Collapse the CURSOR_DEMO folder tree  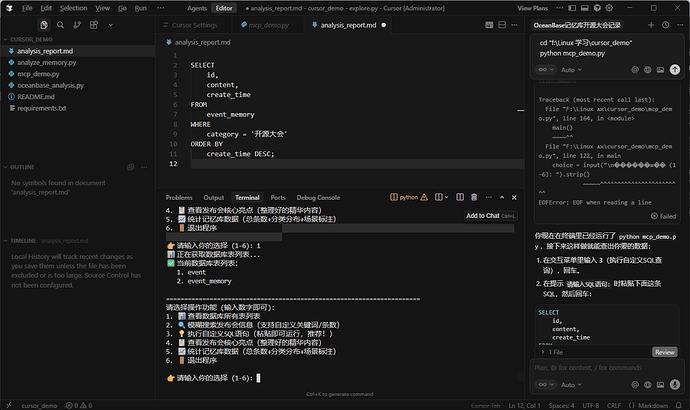[30, 38]
